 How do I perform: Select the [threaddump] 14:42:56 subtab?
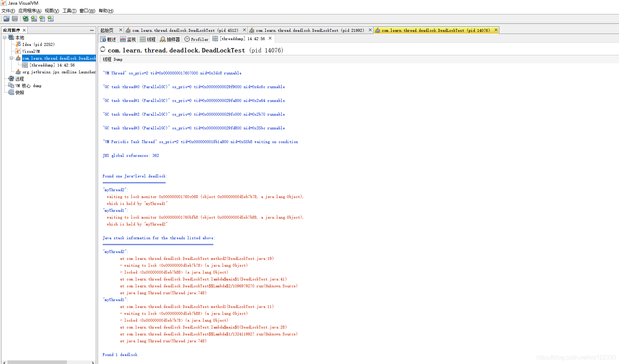(x=242, y=39)
